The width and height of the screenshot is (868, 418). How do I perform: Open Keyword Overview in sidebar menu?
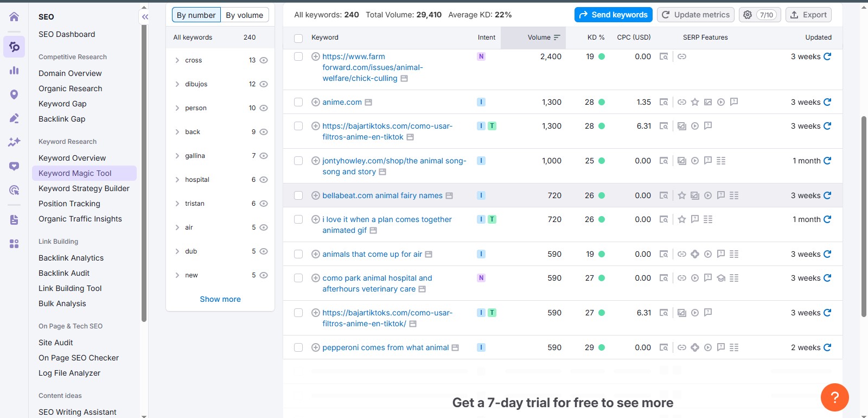tap(72, 158)
